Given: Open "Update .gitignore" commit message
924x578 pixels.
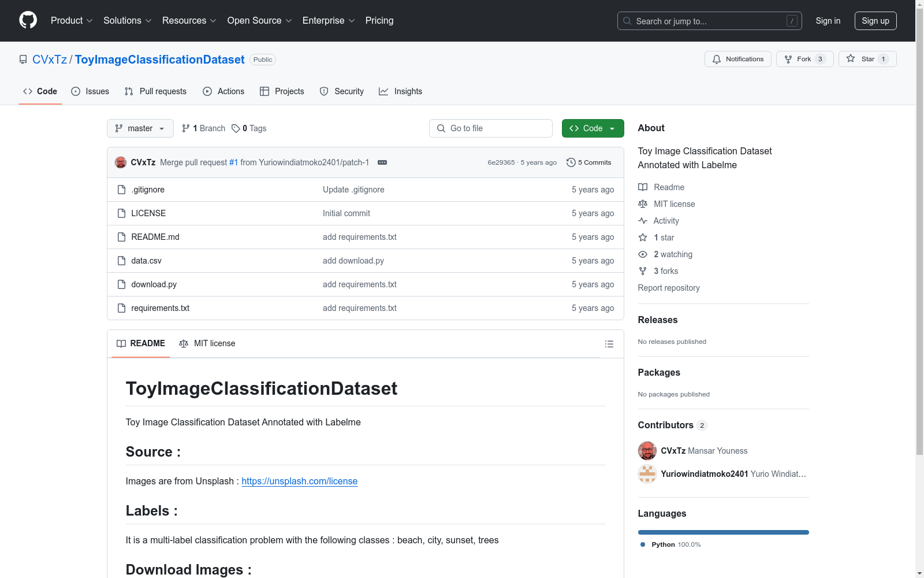Looking at the screenshot, I should pyautogui.click(x=353, y=190).
